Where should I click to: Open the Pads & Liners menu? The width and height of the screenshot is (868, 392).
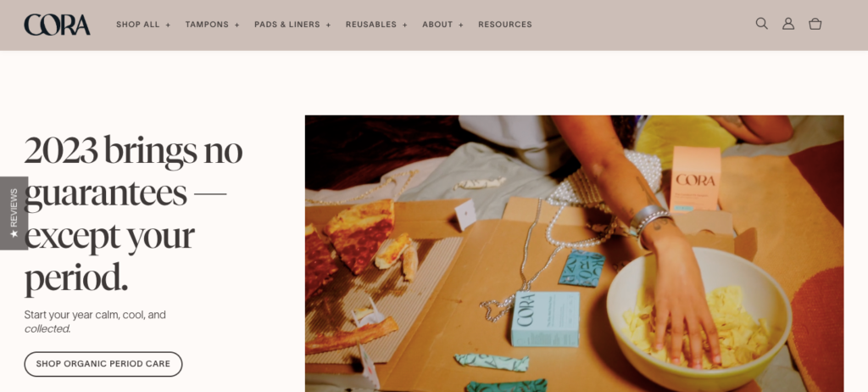(287, 25)
